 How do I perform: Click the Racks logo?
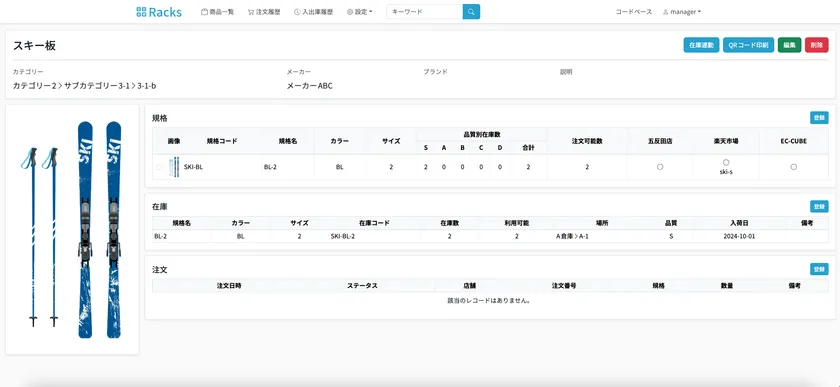point(159,12)
